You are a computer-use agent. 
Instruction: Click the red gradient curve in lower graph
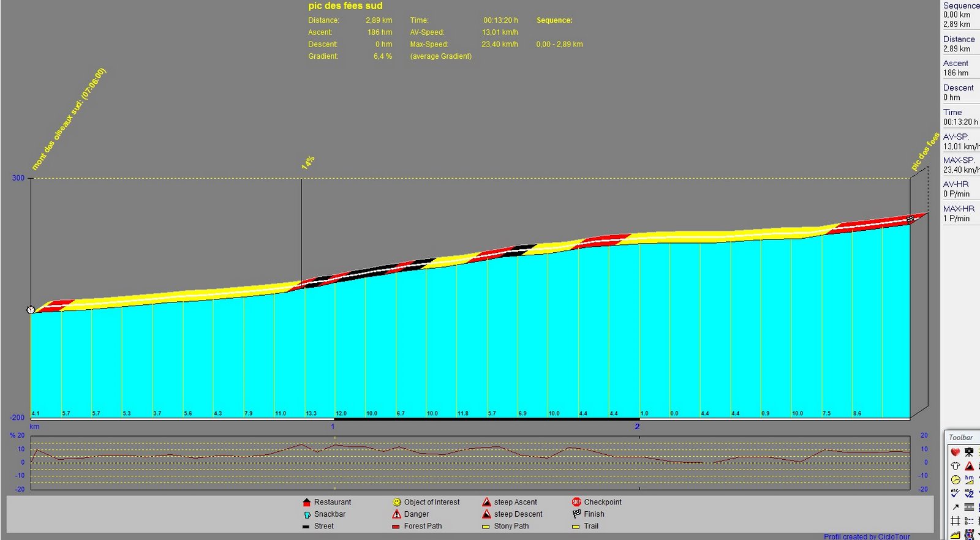470,453
